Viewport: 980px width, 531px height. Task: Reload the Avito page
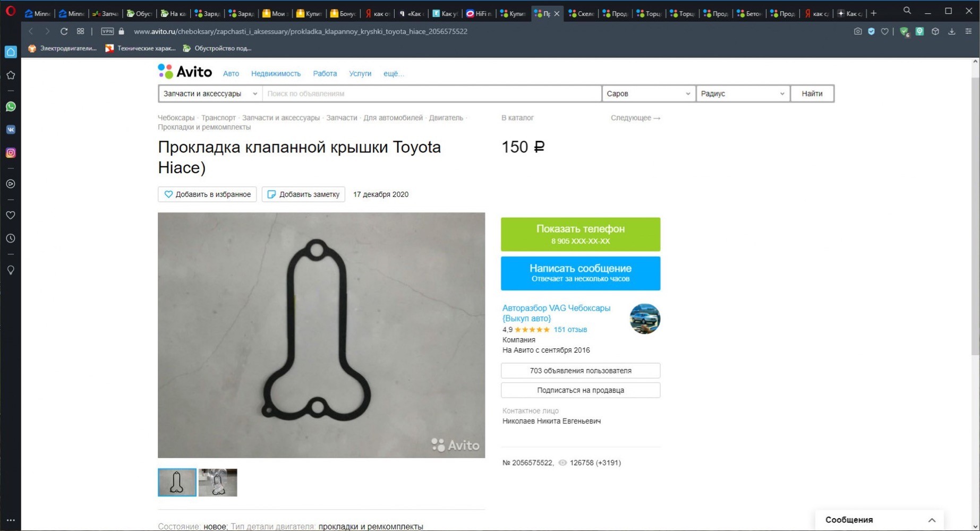click(64, 31)
